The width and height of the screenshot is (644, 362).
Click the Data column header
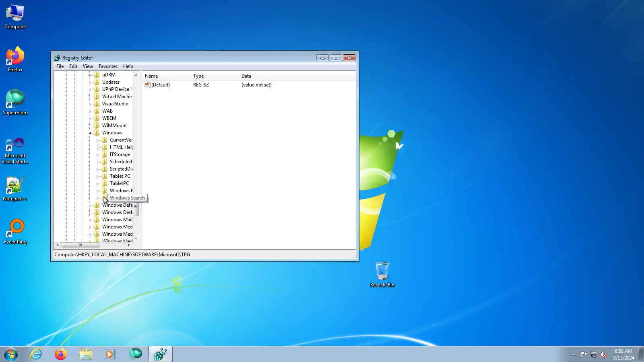tap(297, 76)
